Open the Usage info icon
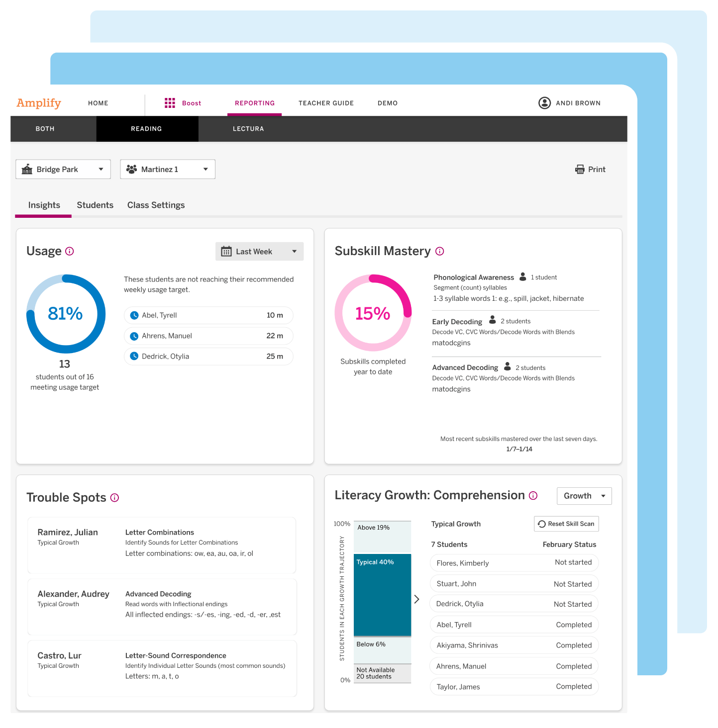 [x=70, y=251]
